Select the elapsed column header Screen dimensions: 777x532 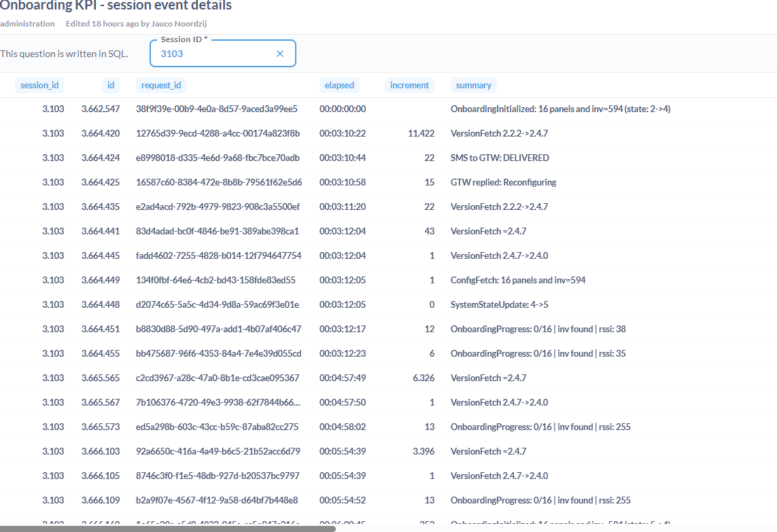(339, 86)
